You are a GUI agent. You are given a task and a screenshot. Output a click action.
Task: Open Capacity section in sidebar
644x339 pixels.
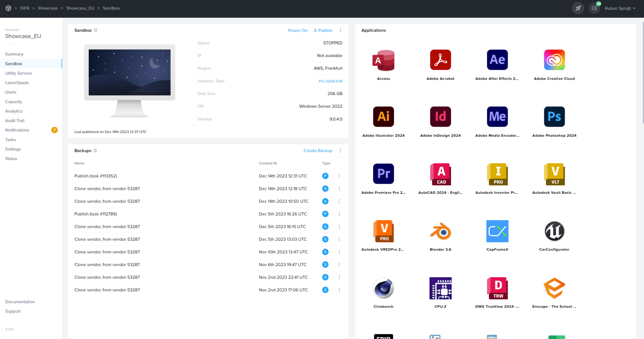tap(13, 101)
